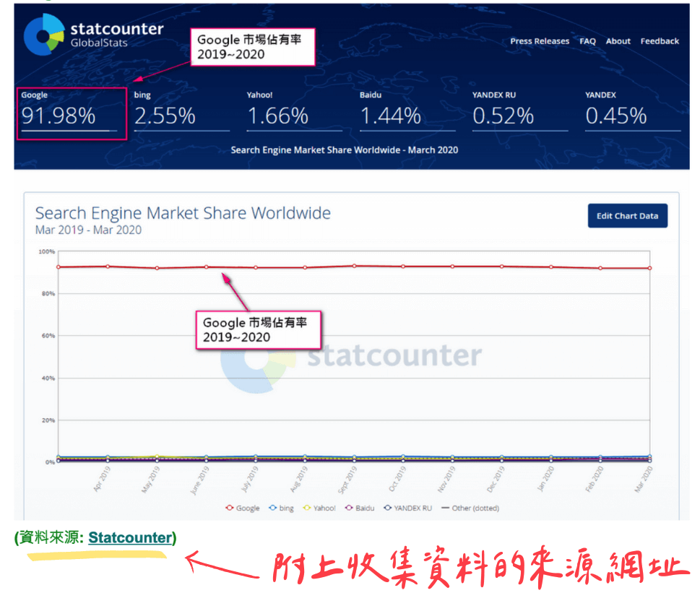
Task: Select the YANDEX RU 0.52% stat
Action: 520,111
